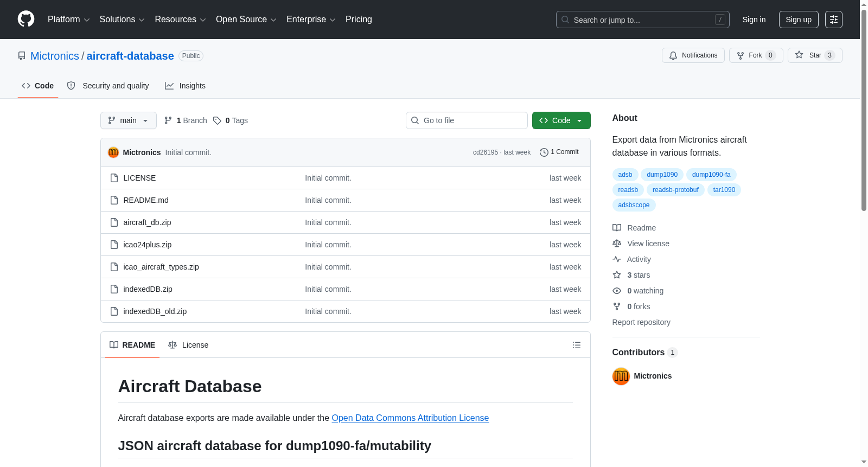Click the 1 Commit history link
Viewport: 868px width, 467px height.
[x=559, y=152]
